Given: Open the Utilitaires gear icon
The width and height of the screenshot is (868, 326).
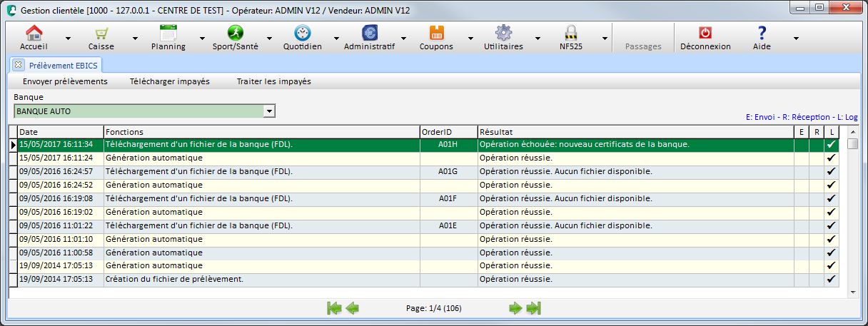Looking at the screenshot, I should (503, 33).
